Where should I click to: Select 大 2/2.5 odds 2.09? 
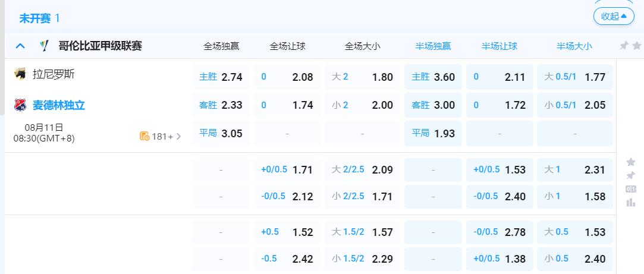(362, 169)
